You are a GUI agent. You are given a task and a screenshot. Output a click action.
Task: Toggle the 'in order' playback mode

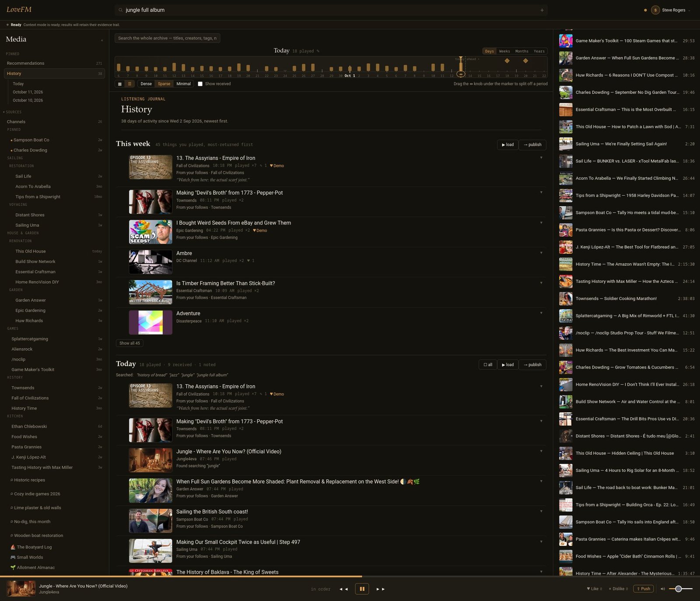(x=321, y=589)
